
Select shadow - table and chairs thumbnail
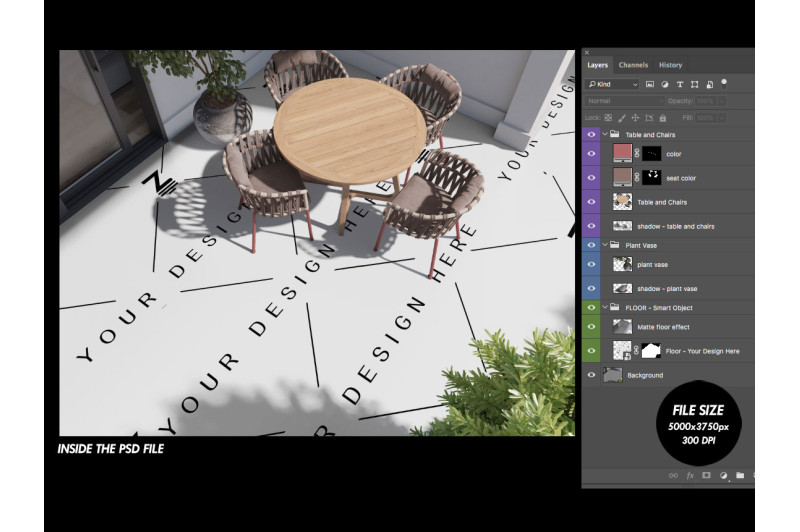(x=622, y=225)
